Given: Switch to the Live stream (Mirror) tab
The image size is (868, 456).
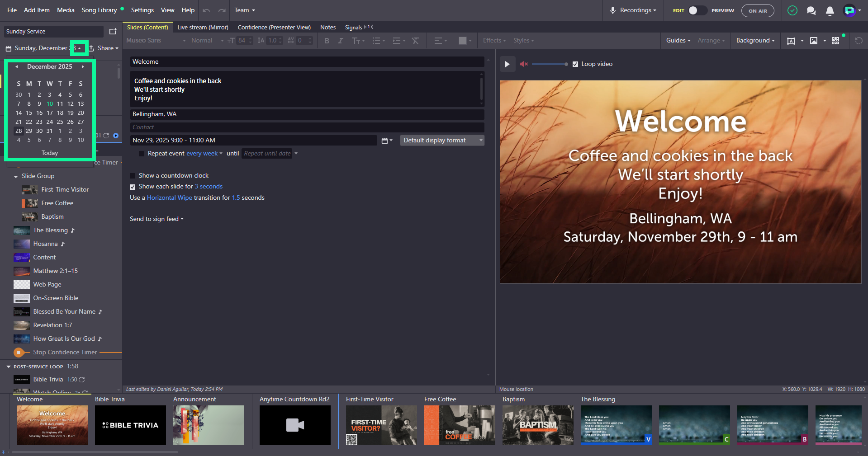Looking at the screenshot, I should click(x=203, y=28).
